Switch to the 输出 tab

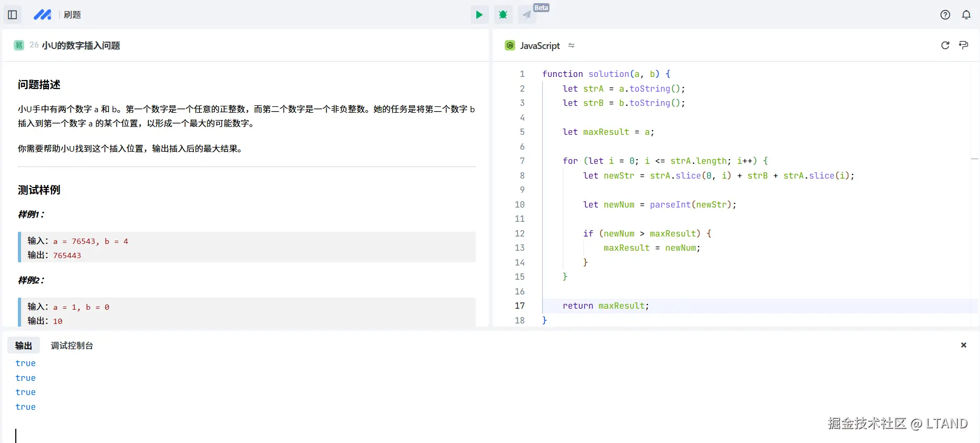24,346
